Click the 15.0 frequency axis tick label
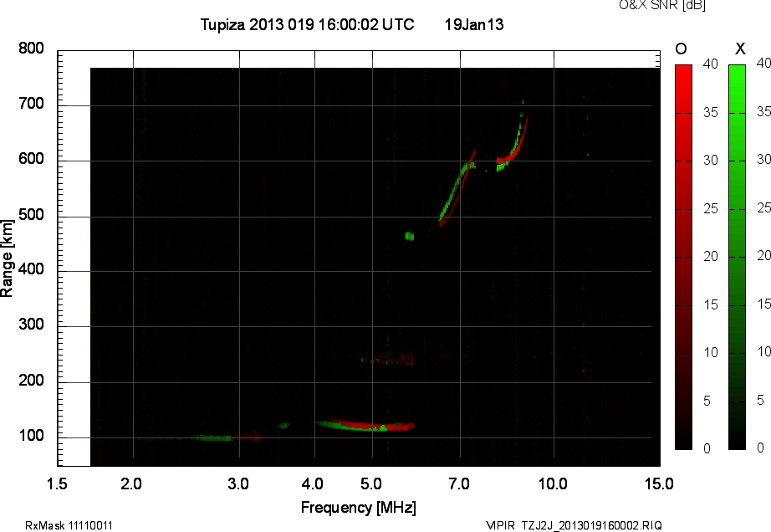Image resolution: width=771 pixels, height=532 pixels. (659, 484)
